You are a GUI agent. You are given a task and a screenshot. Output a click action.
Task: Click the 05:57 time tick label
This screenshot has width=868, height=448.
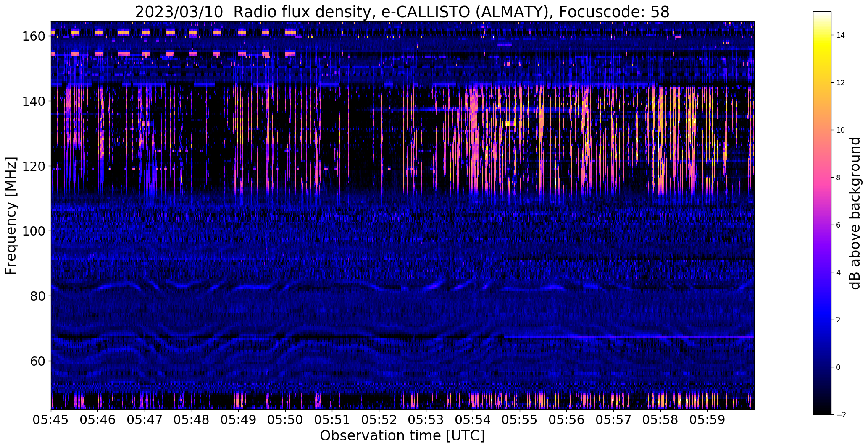click(x=613, y=419)
